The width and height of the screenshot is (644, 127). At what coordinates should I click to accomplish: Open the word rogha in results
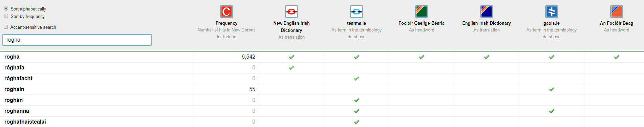click(12, 57)
